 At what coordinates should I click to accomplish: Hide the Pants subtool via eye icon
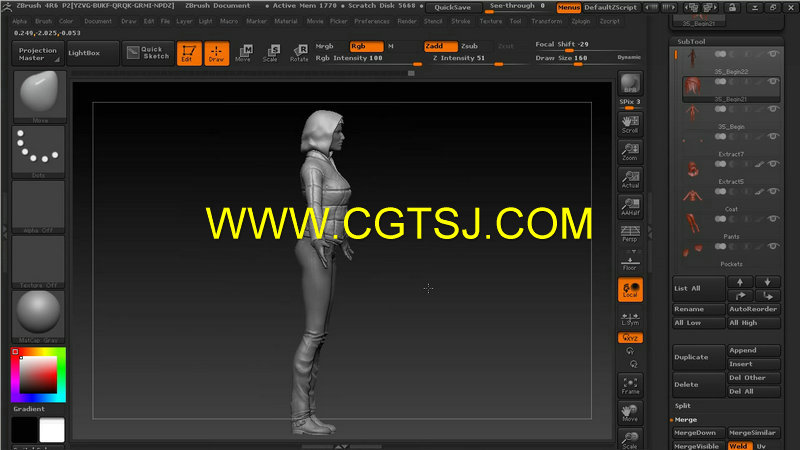coord(773,219)
